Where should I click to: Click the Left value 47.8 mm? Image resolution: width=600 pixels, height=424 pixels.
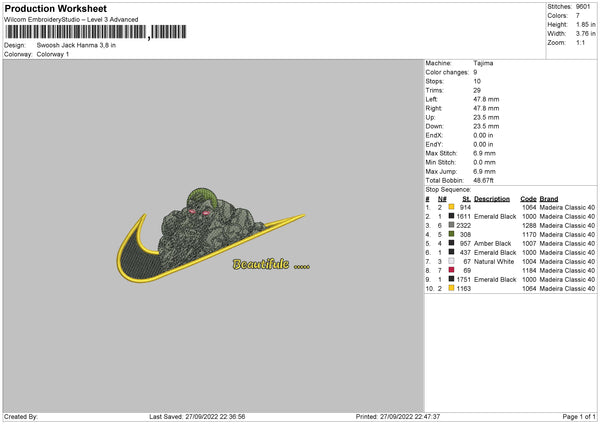pyautogui.click(x=486, y=99)
